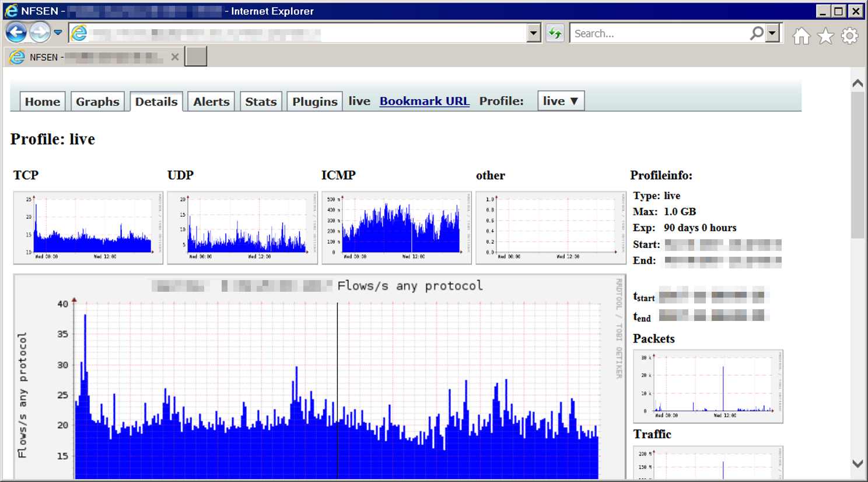The height and width of the screenshot is (482, 868).
Task: Select the ICMP graph thumbnail
Action: pyautogui.click(x=397, y=228)
